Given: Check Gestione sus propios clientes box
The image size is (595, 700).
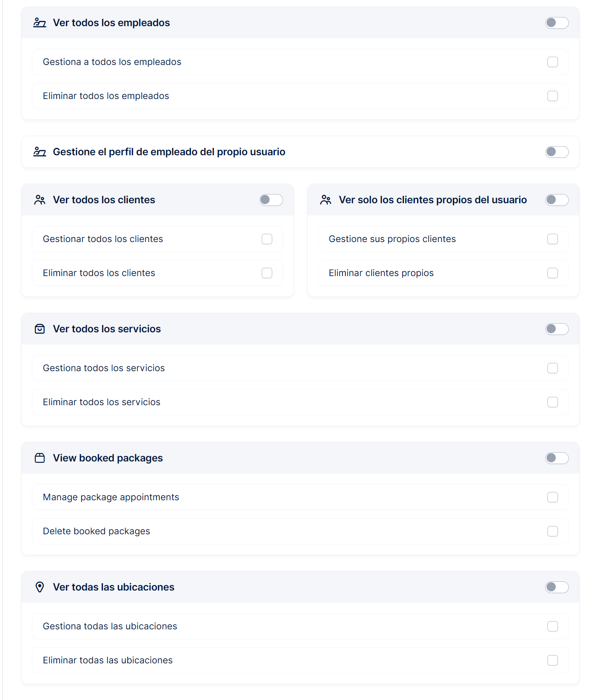Looking at the screenshot, I should click(553, 239).
